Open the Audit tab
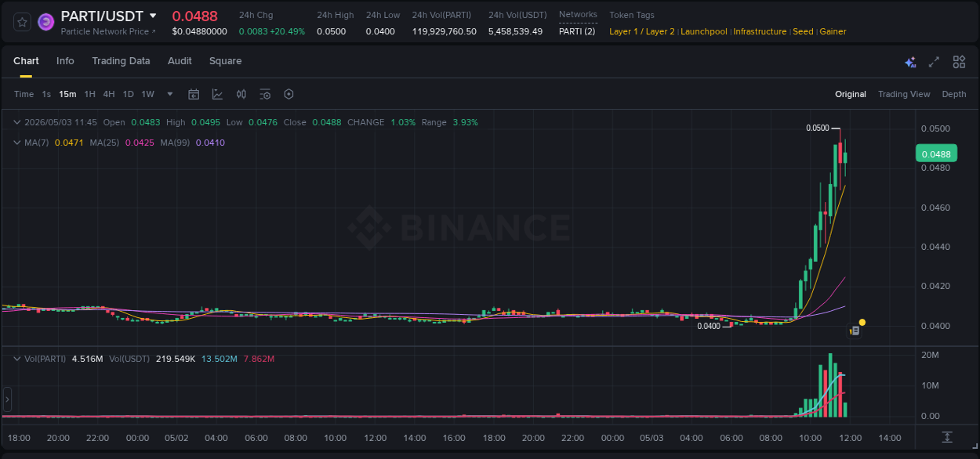 (180, 61)
